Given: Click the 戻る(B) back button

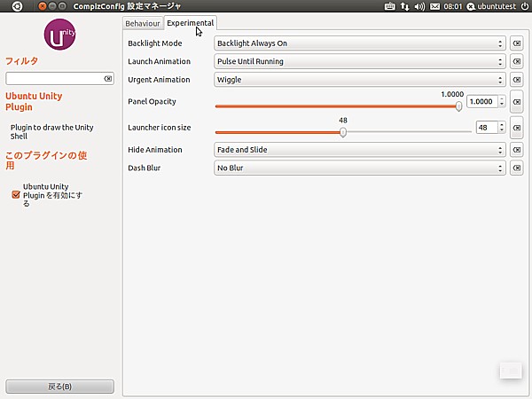Looking at the screenshot, I should pyautogui.click(x=59, y=387).
